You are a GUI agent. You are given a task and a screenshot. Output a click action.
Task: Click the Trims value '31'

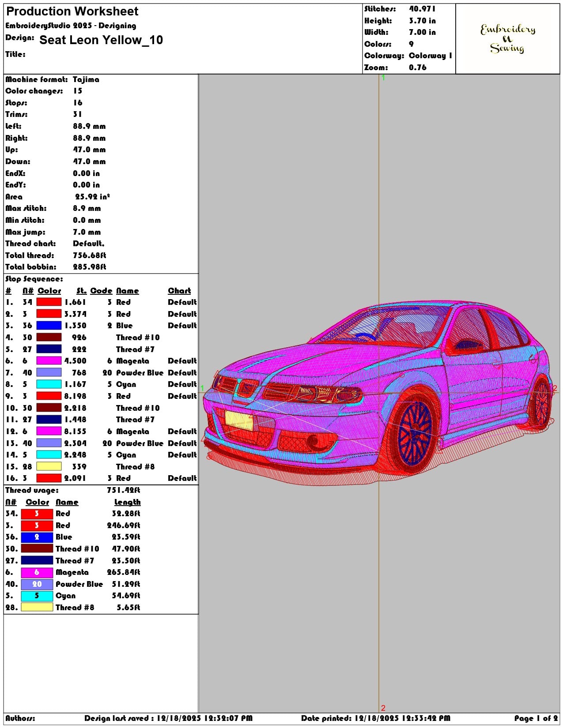click(x=78, y=114)
